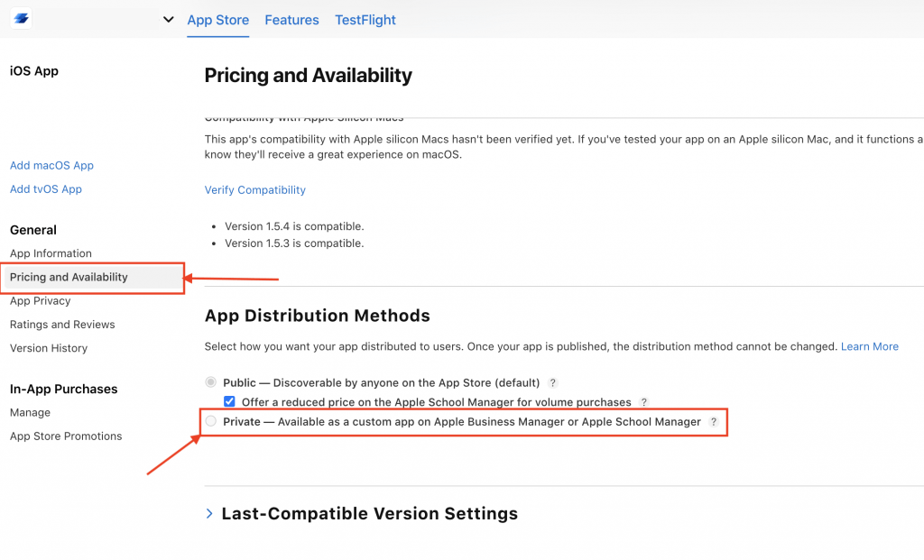This screenshot has width=924, height=560.
Task: Click the Version 1.5.4 is compatible text
Action: [x=294, y=226]
